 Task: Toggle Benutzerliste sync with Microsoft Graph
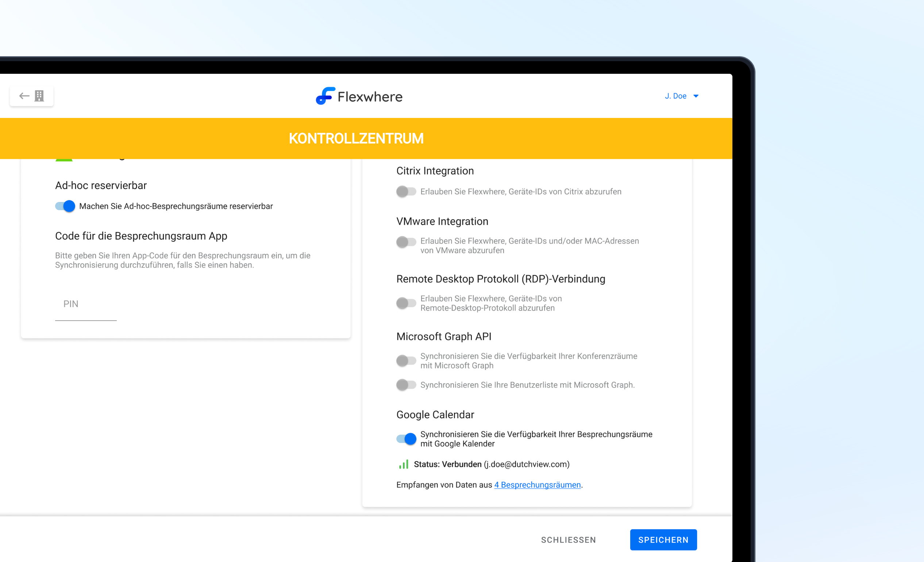click(x=406, y=385)
